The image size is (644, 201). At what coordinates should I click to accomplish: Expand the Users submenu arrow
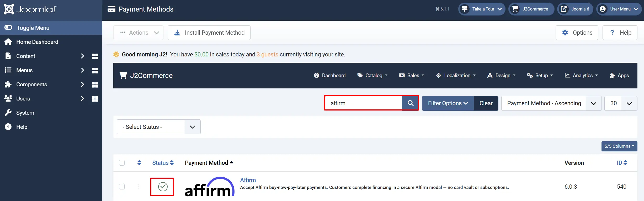click(x=82, y=99)
